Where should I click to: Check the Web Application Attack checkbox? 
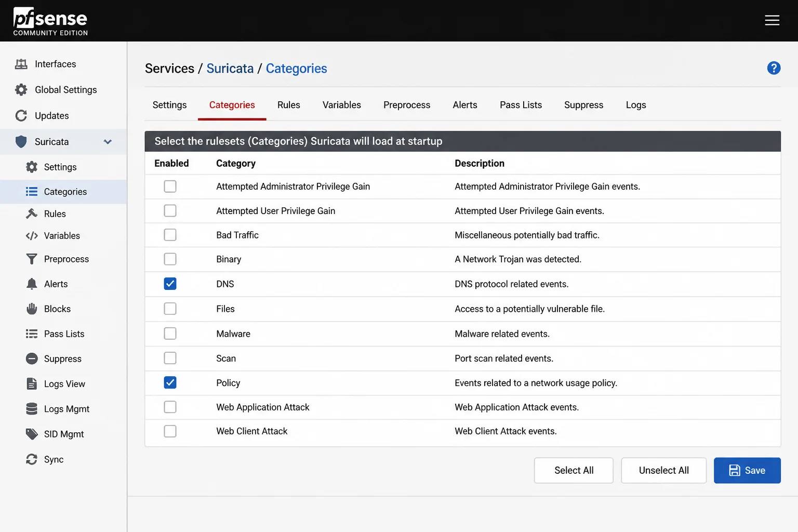click(x=170, y=407)
